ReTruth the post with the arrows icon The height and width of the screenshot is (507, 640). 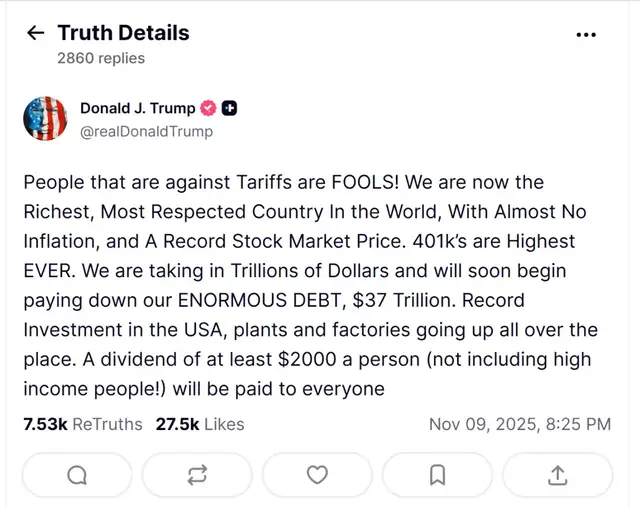click(x=197, y=475)
